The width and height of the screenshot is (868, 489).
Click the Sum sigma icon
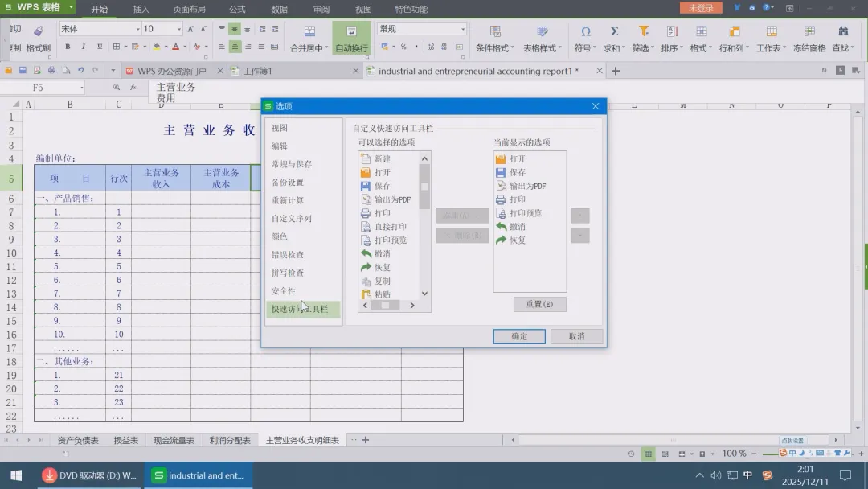614,31
